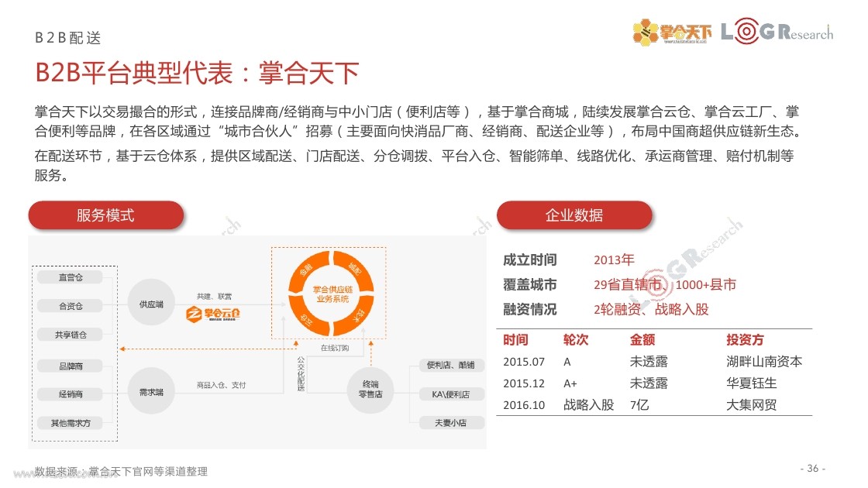This screenshot has height=488, width=868.
Task: Click the 2016.10 date cell
Action: [524, 405]
